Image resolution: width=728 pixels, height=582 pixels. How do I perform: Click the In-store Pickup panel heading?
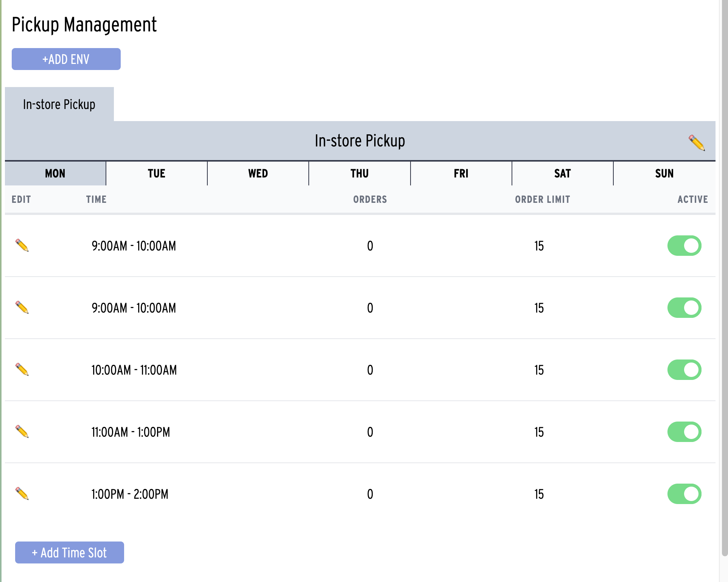tap(360, 141)
